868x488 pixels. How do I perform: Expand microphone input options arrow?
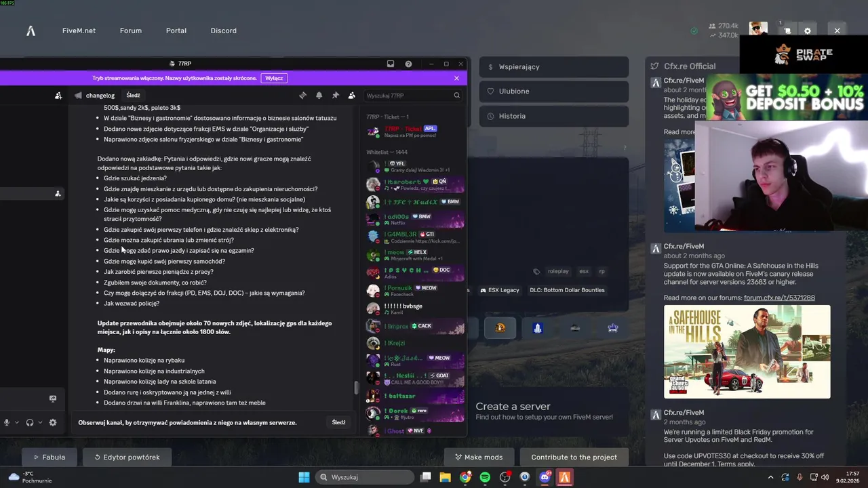[17, 422]
